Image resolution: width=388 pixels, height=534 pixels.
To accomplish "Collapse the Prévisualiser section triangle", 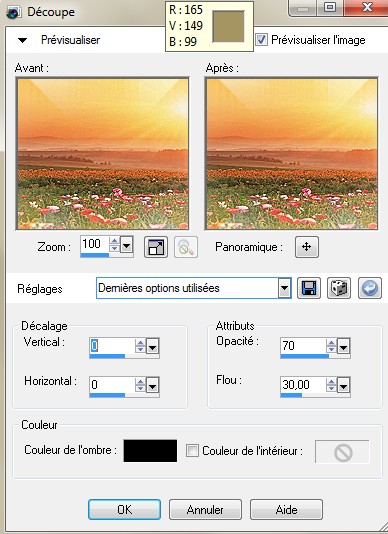I will pos(22,40).
